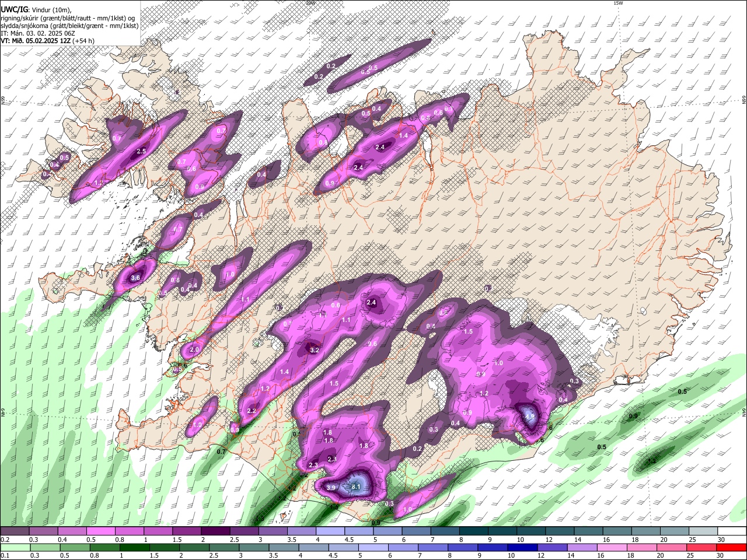Screen dimensions: 747x560
Task: Select the 3.6 precipitation value on the map
Action: coord(136,278)
